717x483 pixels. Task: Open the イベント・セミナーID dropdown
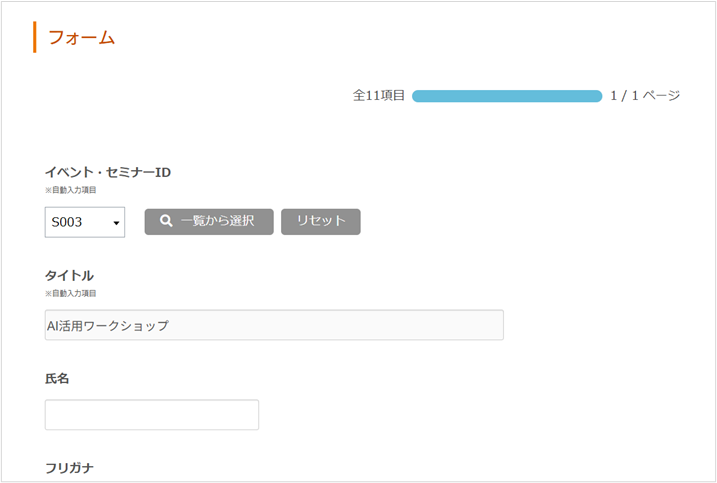[x=84, y=222]
